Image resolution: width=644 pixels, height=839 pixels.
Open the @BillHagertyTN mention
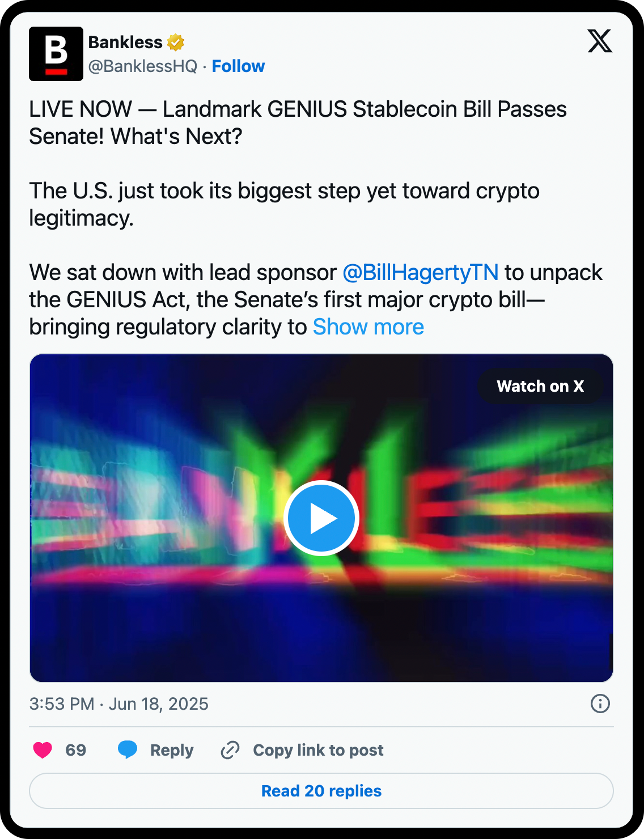coord(420,273)
